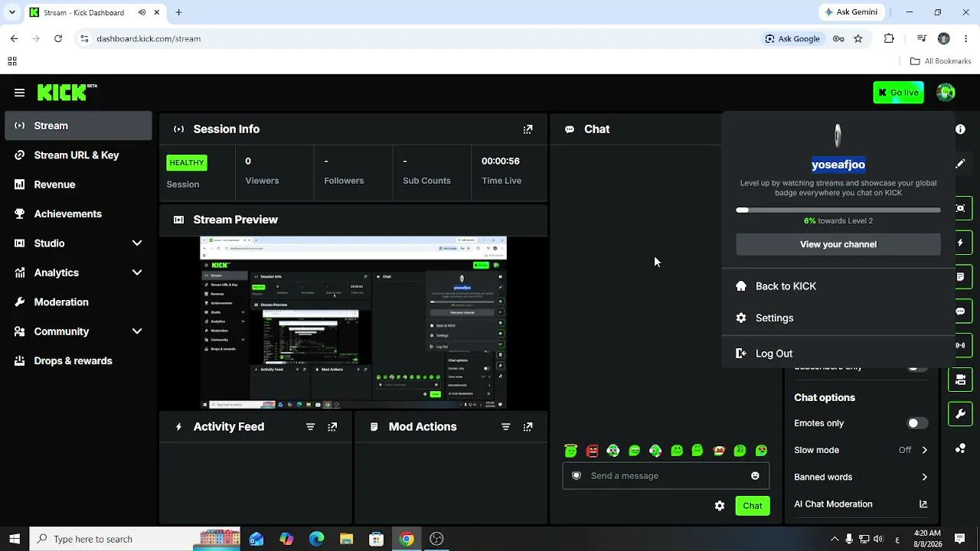Expand the Analytics sidebar section
Image resolution: width=980 pixels, height=551 pixels.
click(x=137, y=272)
